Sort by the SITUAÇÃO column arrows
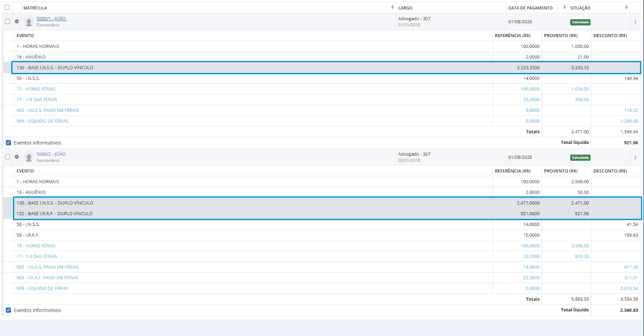644x336 pixels. [x=626, y=8]
